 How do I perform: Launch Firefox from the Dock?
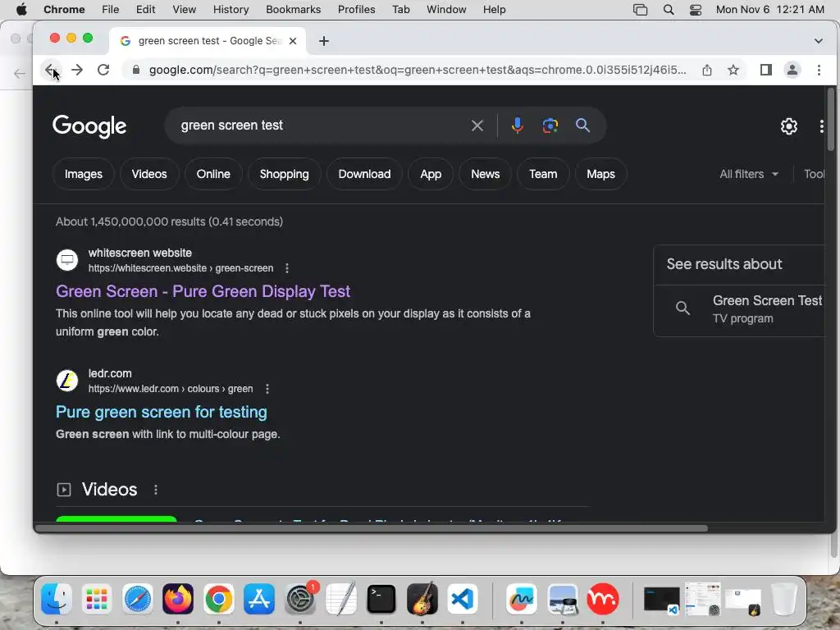point(178,599)
